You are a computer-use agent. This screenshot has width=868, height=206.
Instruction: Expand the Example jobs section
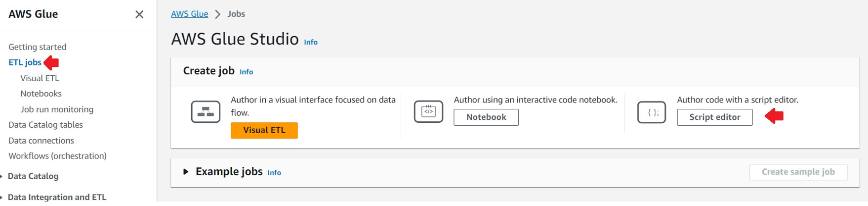186,172
